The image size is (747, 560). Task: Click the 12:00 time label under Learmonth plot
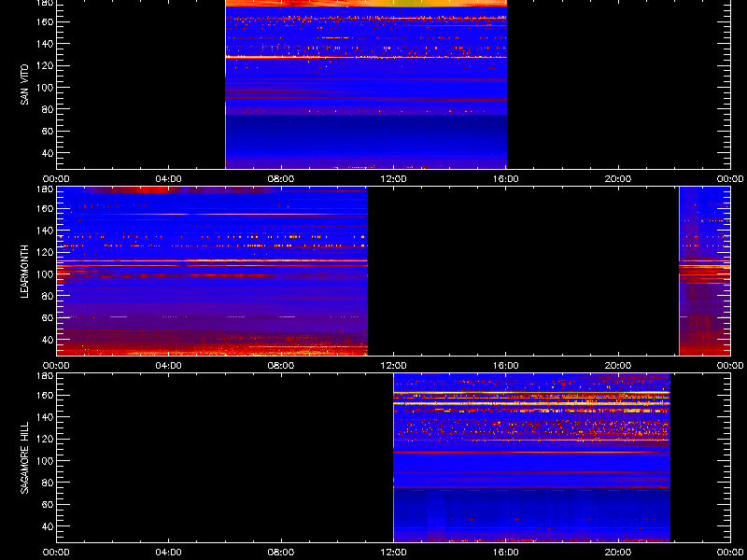(x=393, y=366)
